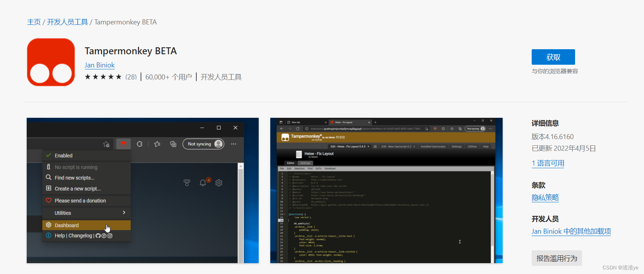Image resolution: width=644 pixels, height=274 pixels.
Task: Click the Favorites list icon in the popup-menu screenshot
Action: pos(157,144)
